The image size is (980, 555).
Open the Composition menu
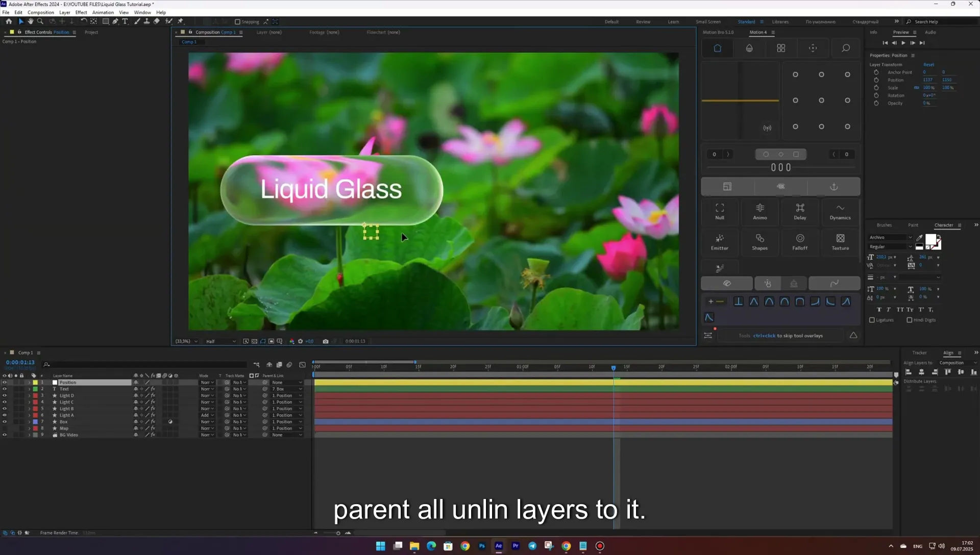coord(41,12)
